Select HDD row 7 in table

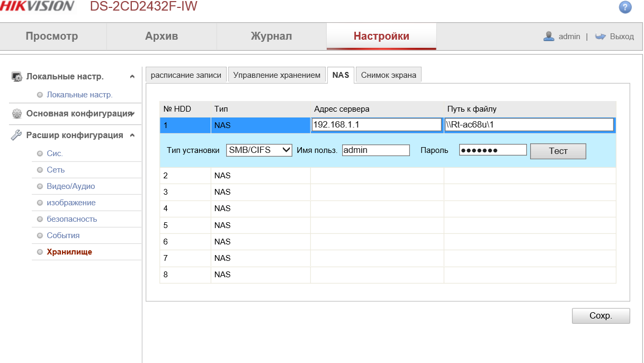[388, 258]
